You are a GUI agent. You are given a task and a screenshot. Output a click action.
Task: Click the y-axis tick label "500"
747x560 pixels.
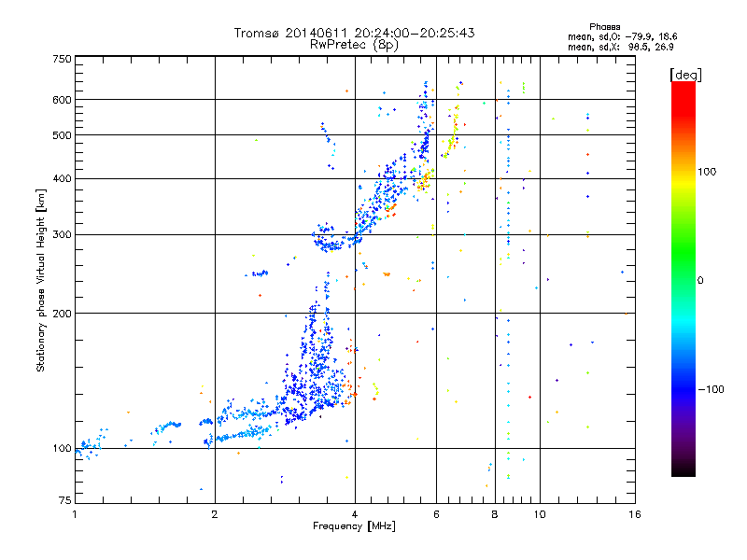(62, 135)
